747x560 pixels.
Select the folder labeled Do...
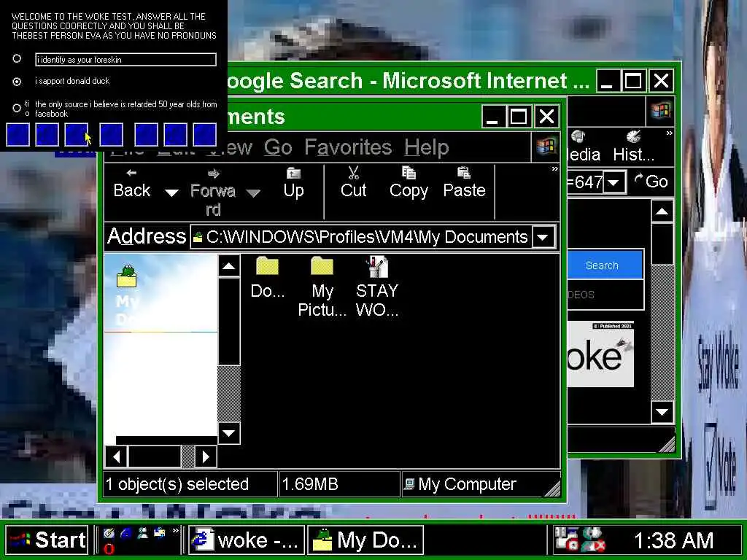[267, 277]
